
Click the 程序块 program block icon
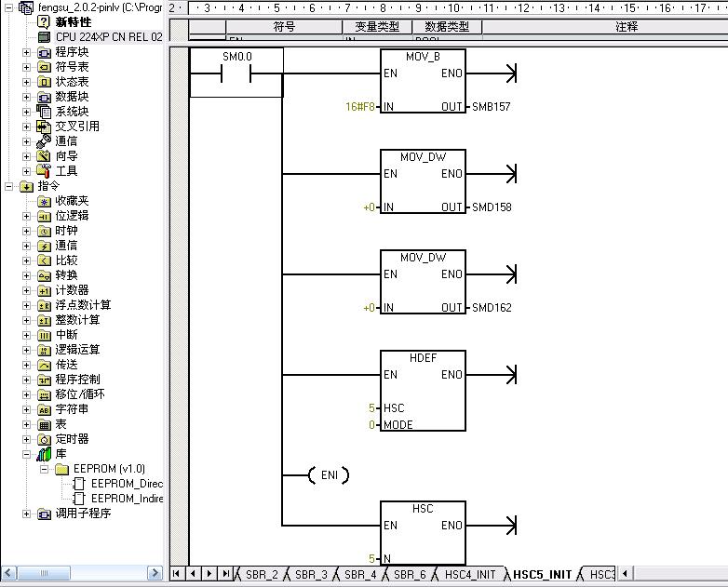pos(44,52)
